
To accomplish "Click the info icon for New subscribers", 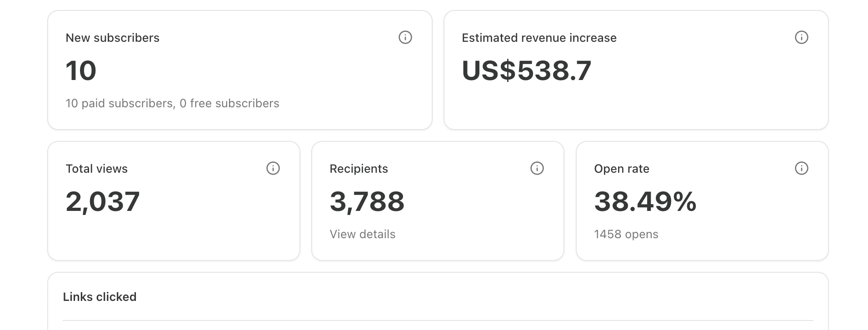I will click(405, 37).
